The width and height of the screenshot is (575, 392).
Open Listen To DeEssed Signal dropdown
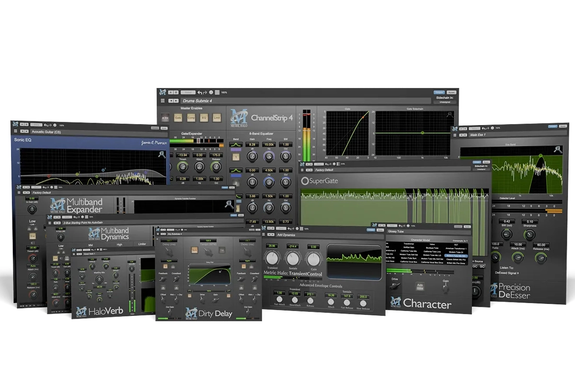pyautogui.click(x=508, y=273)
